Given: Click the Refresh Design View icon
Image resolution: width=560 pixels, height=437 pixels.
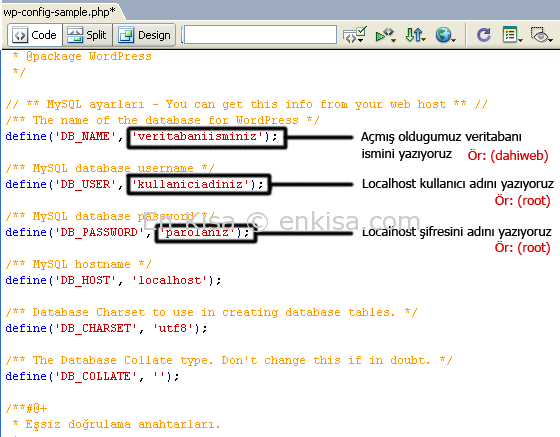Looking at the screenshot, I should (x=484, y=35).
